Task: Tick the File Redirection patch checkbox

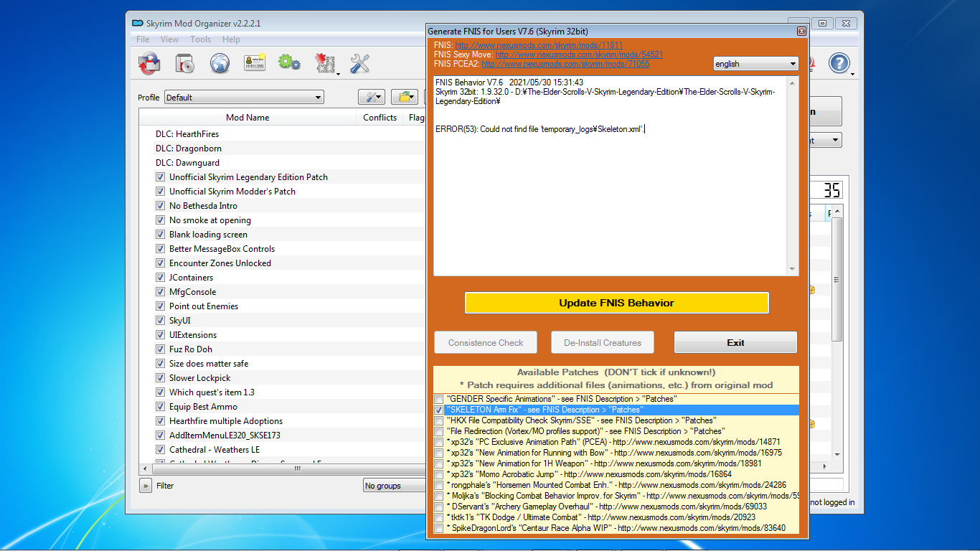Action: 438,431
